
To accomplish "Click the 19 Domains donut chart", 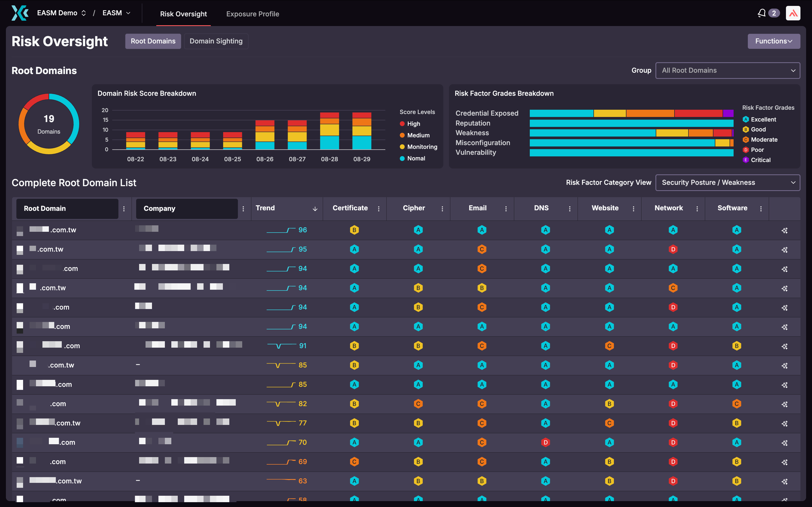I will click(x=49, y=124).
